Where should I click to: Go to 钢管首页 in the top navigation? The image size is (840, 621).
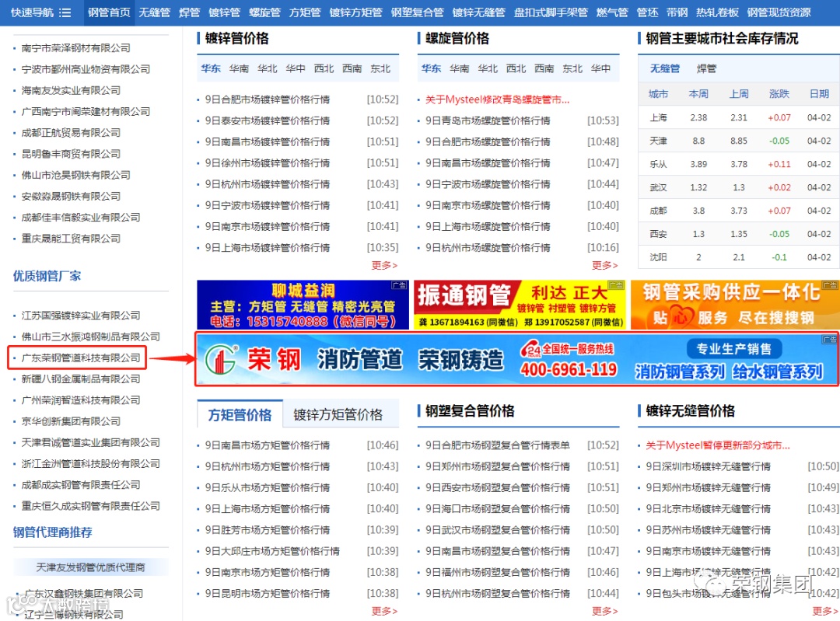(x=109, y=12)
